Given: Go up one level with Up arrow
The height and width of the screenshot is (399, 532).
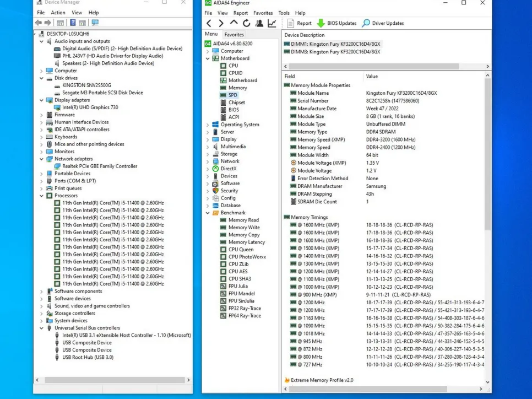Looking at the screenshot, I should pyautogui.click(x=234, y=23).
